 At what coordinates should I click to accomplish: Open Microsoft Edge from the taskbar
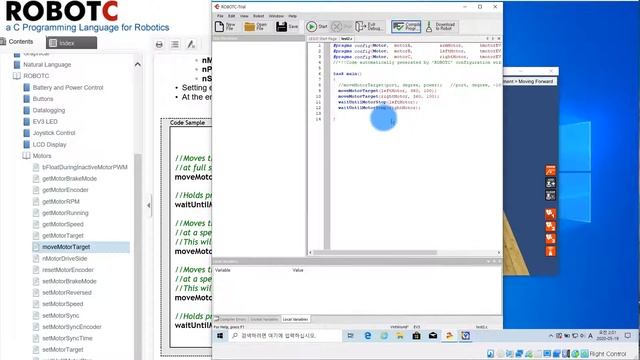(368, 336)
